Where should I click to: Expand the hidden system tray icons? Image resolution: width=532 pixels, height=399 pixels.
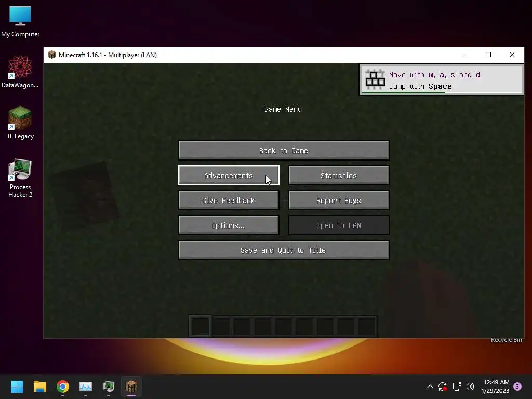point(430,387)
